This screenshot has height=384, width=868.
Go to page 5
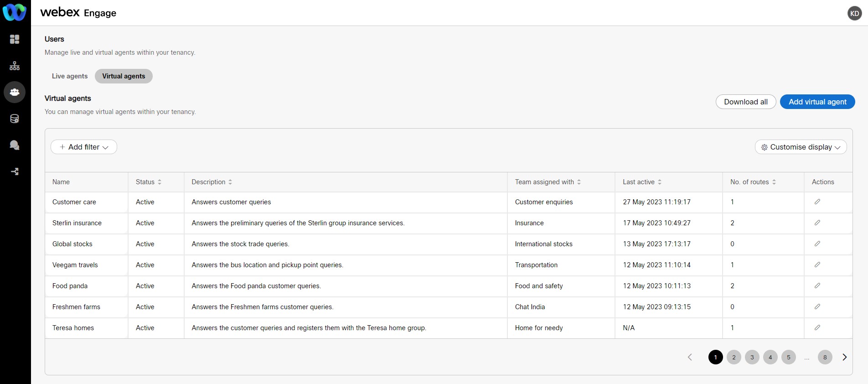tap(789, 357)
